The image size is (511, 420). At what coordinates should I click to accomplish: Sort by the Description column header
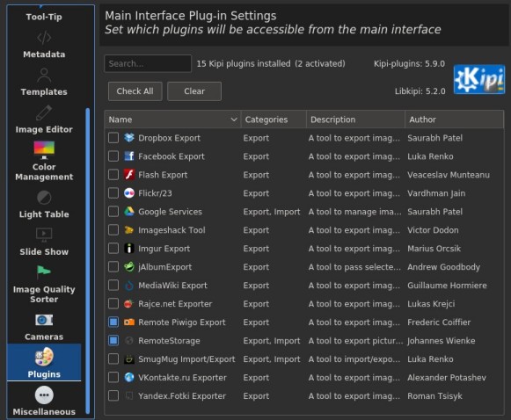click(355, 119)
